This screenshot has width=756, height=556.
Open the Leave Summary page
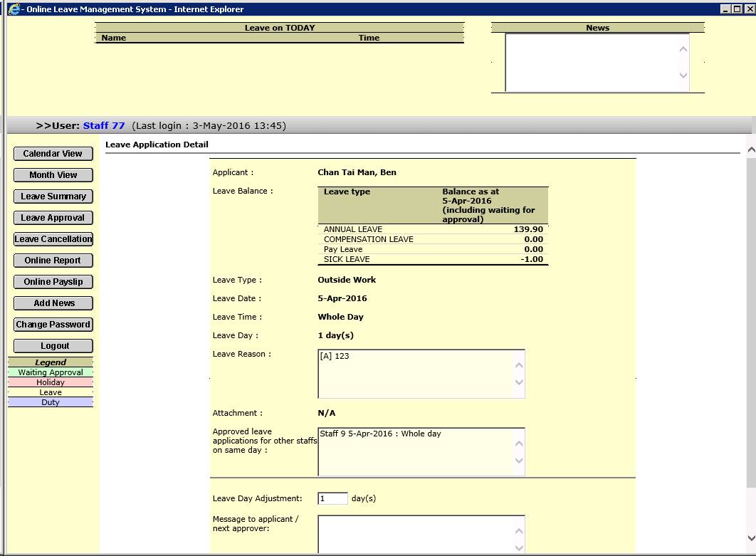53,196
